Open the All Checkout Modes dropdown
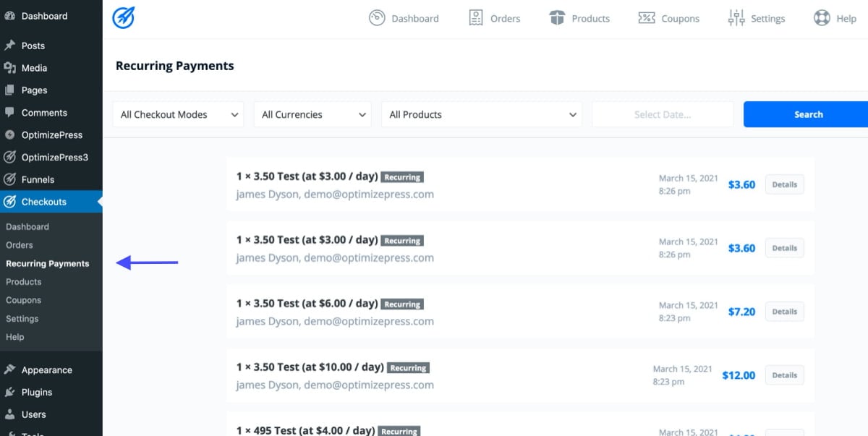 click(178, 114)
